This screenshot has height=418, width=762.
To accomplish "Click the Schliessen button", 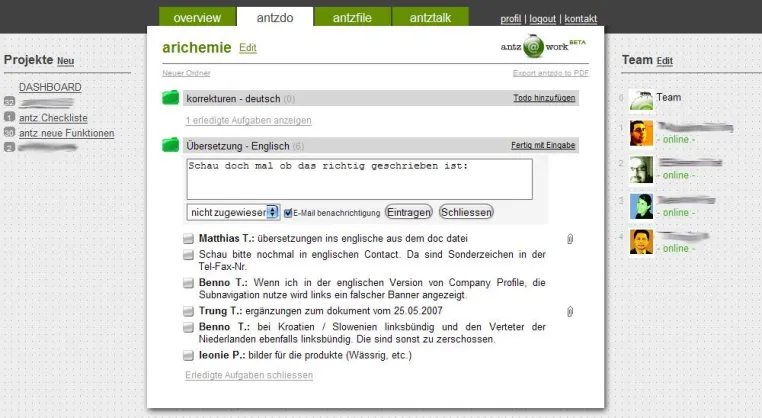I will 466,212.
